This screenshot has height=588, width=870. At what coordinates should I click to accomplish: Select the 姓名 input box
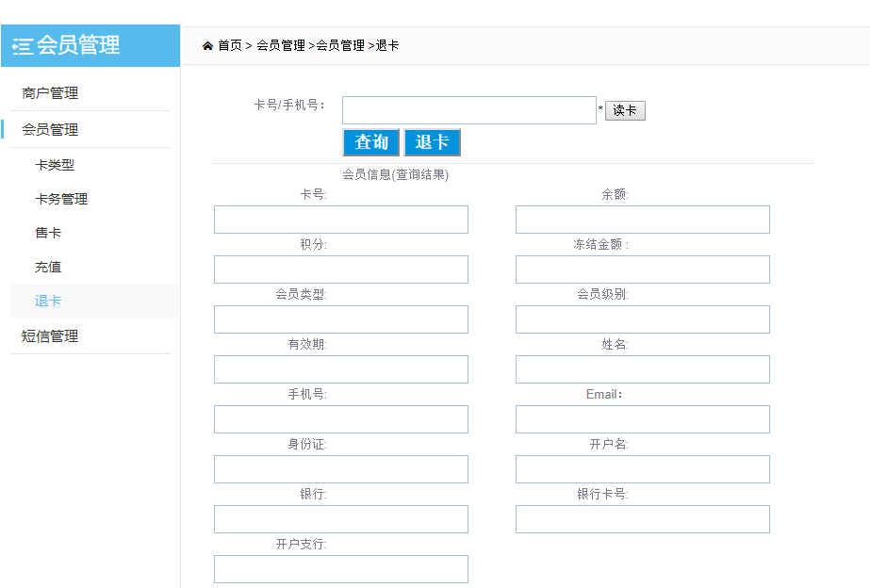coord(642,369)
